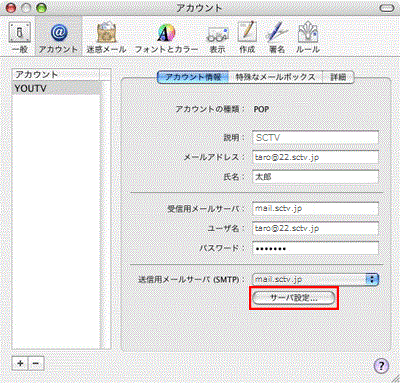This screenshot has height=383, width=400.
Task: Click the POP account type text
Action: (261, 109)
